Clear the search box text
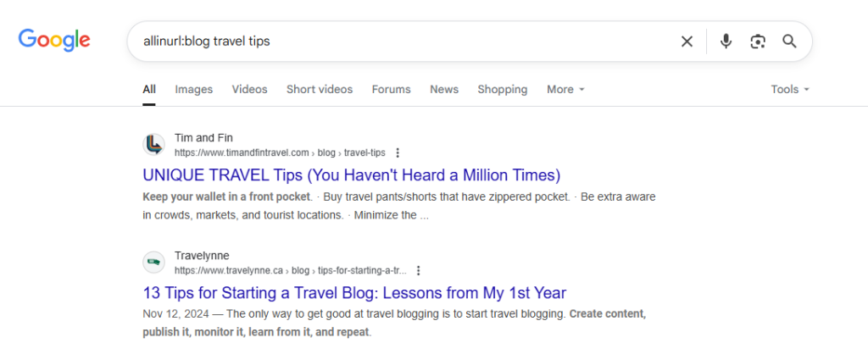868x343 pixels. pos(687,41)
